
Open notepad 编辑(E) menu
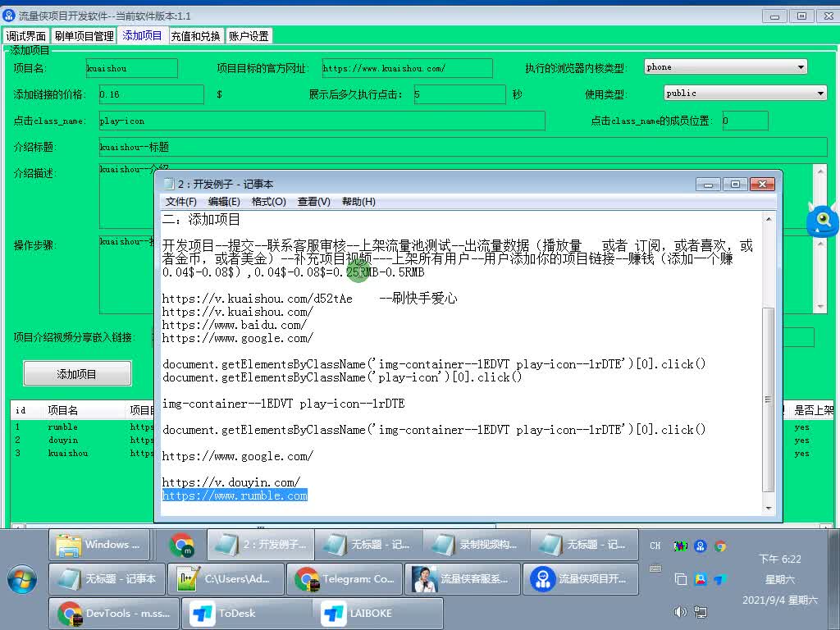point(224,202)
